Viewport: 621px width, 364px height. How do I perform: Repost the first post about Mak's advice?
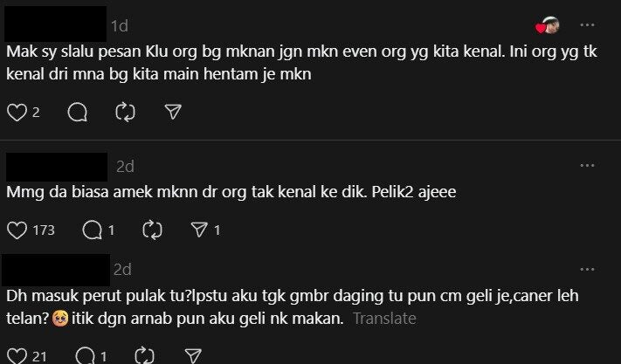tap(125, 112)
